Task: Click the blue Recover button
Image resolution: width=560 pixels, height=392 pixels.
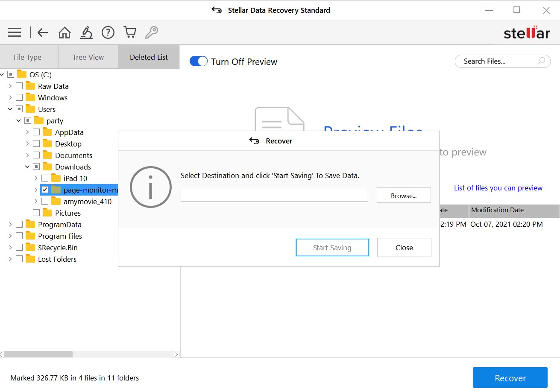Action: click(x=510, y=377)
